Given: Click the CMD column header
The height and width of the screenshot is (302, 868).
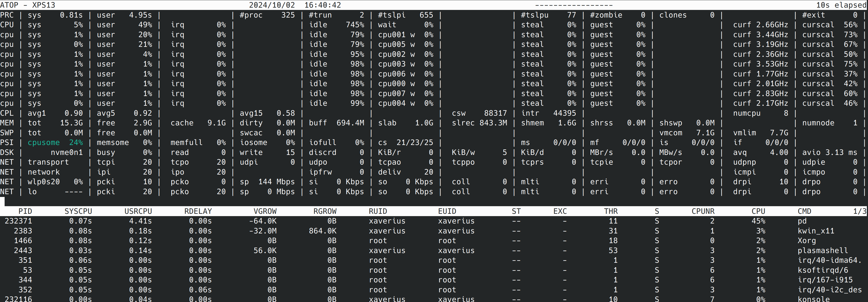Looking at the screenshot, I should [804, 211].
